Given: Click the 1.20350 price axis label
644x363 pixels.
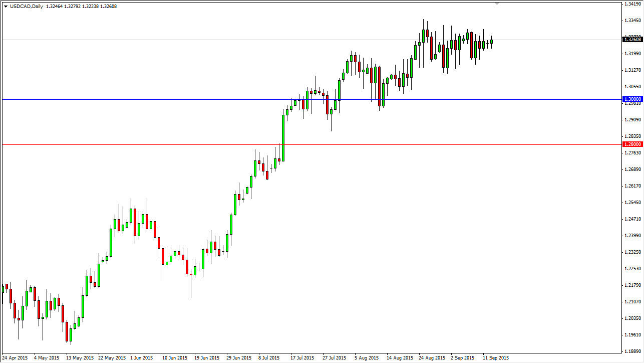Looking at the screenshot, I should click(x=633, y=318).
